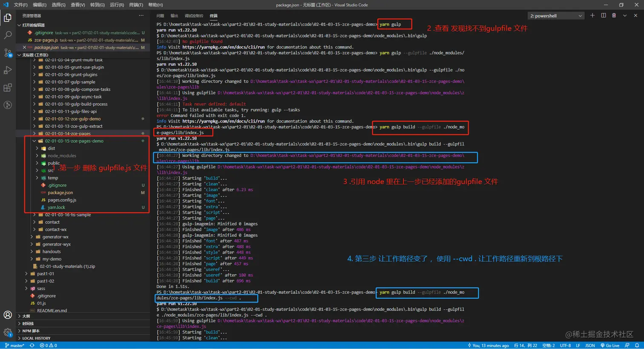
Task: Click the JSON language mode indicator
Action: coord(590,346)
